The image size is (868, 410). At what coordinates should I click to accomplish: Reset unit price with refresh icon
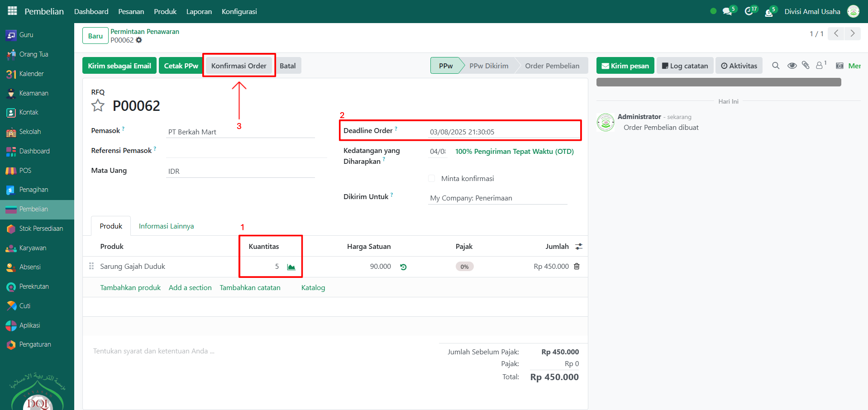coord(403,267)
